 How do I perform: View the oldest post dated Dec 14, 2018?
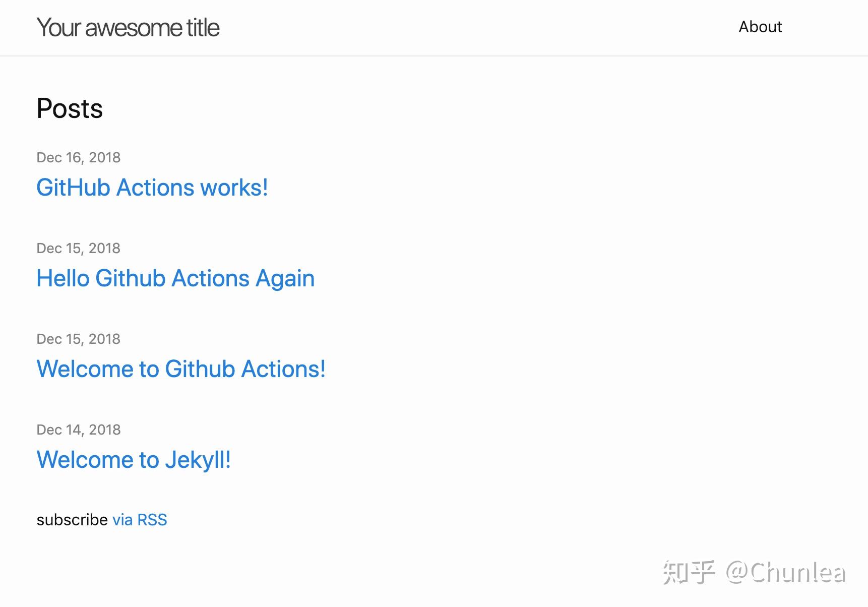[134, 459]
